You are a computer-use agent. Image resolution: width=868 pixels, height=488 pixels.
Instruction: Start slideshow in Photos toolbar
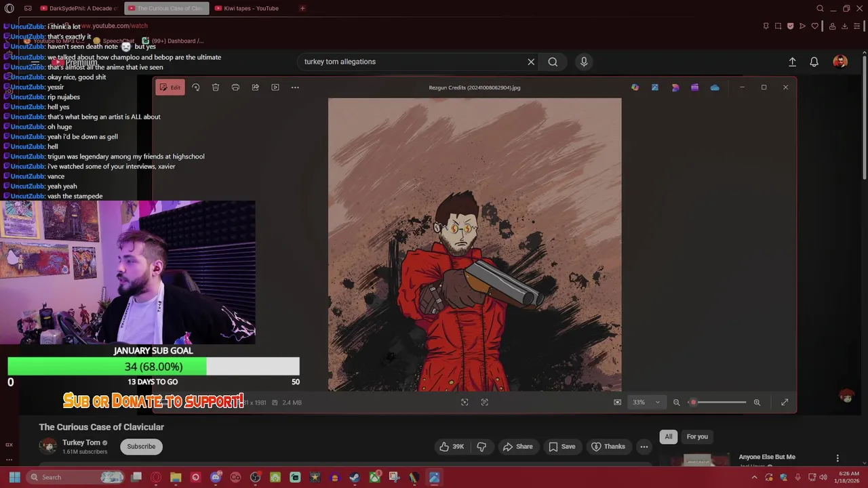(275, 87)
